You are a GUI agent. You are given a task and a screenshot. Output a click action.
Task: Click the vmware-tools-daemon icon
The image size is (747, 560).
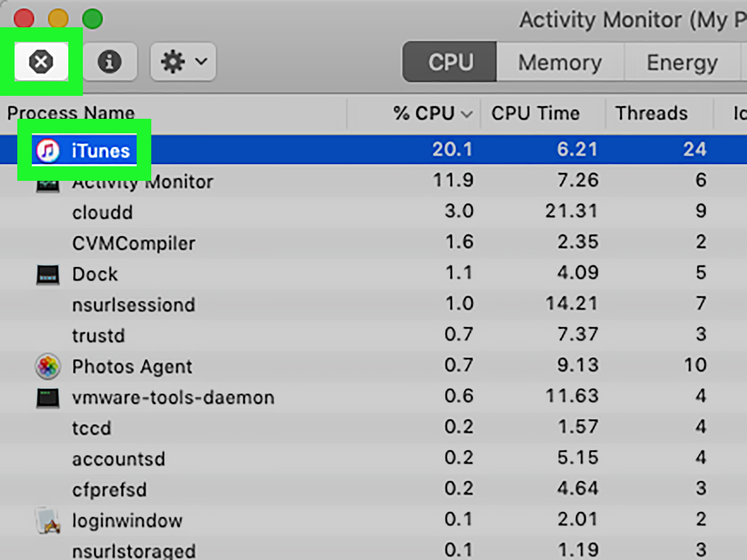(48, 398)
